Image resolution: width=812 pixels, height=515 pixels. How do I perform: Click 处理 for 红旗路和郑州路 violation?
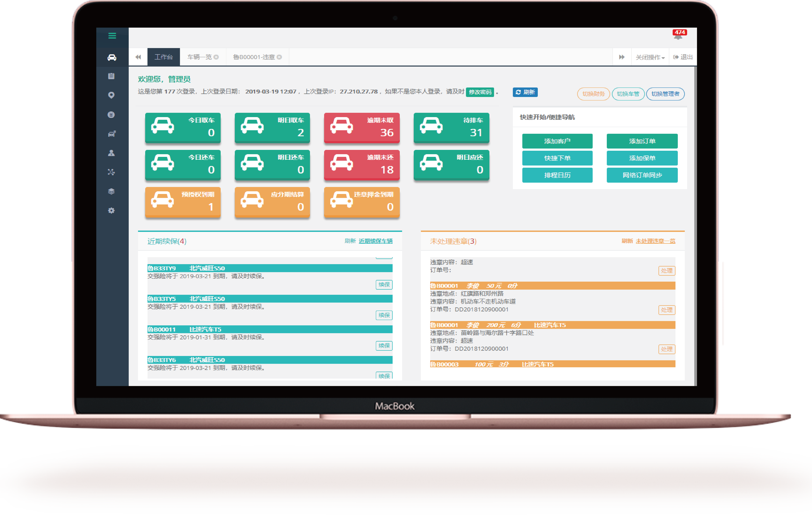(x=667, y=310)
